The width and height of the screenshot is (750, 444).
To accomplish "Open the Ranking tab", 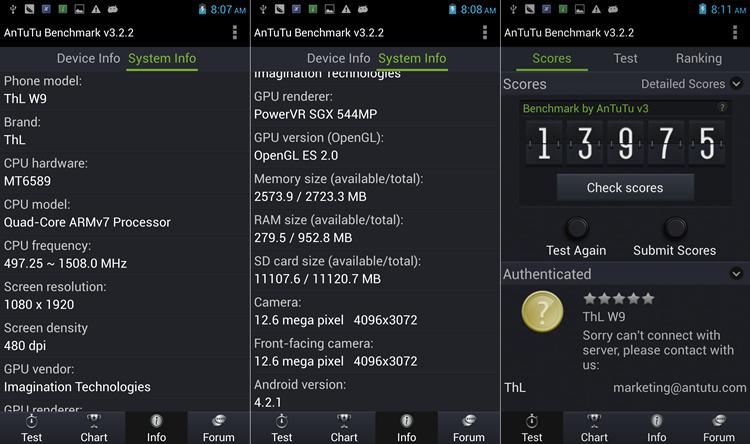I will 699,58.
